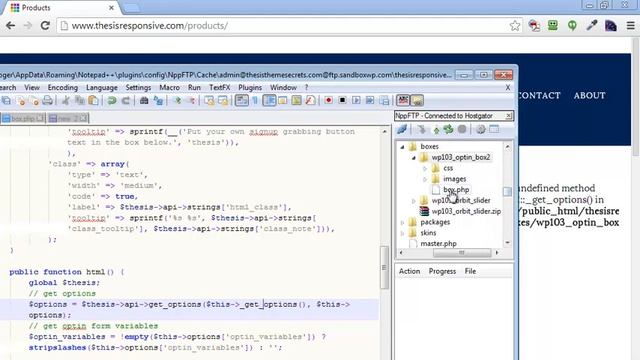Viewport: 640px width, 360px height.
Task: Click the Zoom In toolbar icon
Action: [177, 100]
